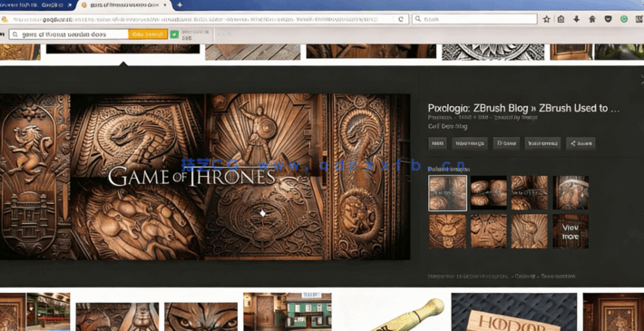This screenshot has width=644, height=331.
Task: Open the HODOR engraved doorstop result
Action: [514, 312]
